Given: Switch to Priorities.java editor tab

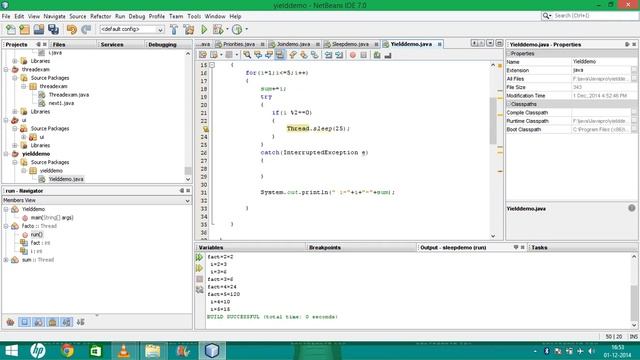Looking at the screenshot, I should [239, 44].
